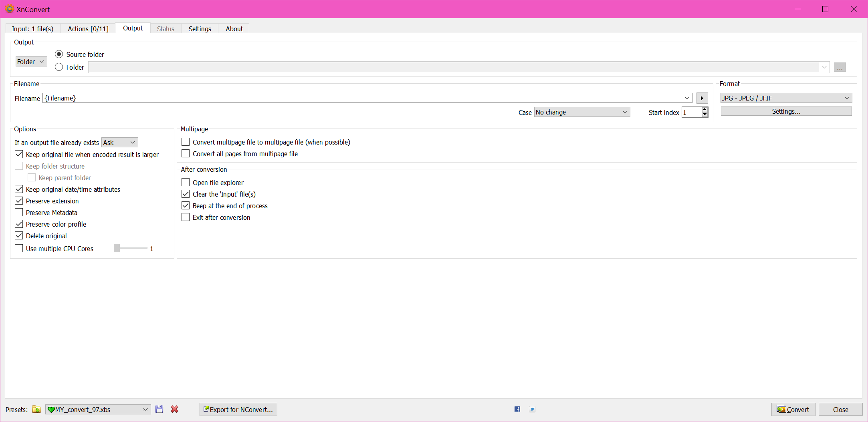868x422 pixels.
Task: Open the Settings tab
Action: pos(200,29)
